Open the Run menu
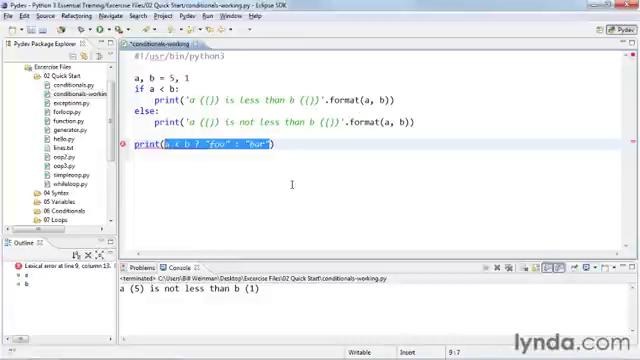The height and width of the screenshot is (360, 640). [x=208, y=16]
